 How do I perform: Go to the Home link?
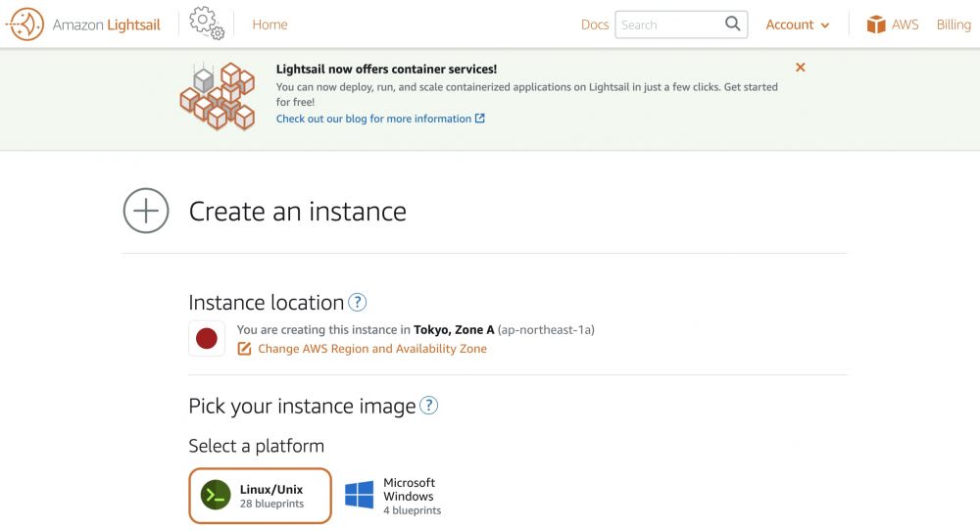pos(270,24)
